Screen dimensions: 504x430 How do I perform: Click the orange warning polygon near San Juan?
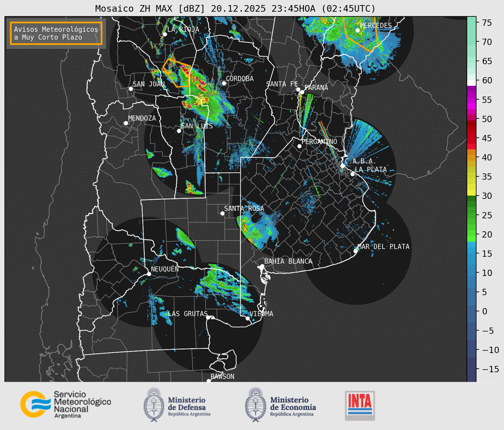[177, 73]
